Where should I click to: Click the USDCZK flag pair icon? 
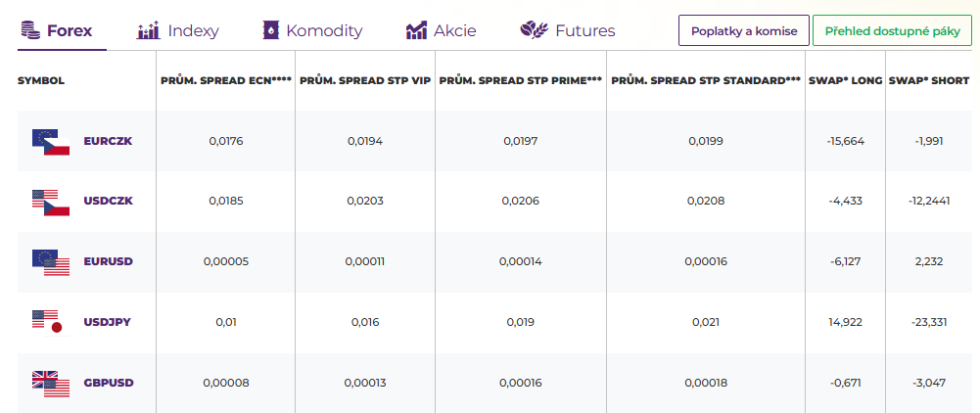pos(51,203)
